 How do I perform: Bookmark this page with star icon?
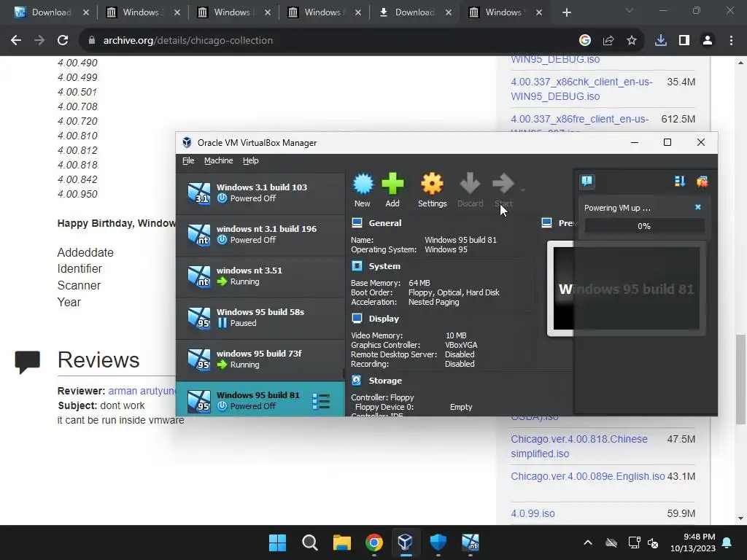click(x=632, y=41)
